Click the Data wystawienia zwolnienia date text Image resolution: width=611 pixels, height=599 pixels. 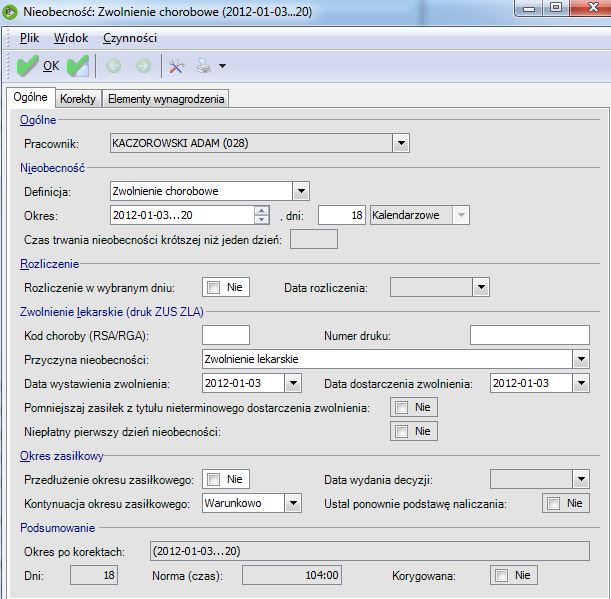tap(233, 383)
